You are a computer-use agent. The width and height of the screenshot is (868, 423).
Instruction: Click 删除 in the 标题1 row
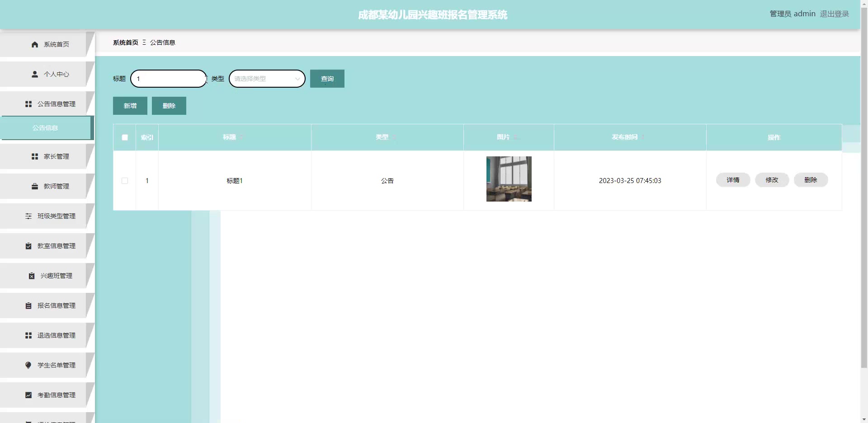[811, 180]
